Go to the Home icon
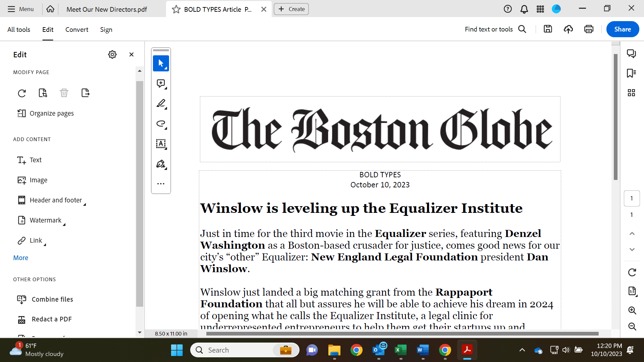The width and height of the screenshot is (644, 362). pyautogui.click(x=50, y=9)
